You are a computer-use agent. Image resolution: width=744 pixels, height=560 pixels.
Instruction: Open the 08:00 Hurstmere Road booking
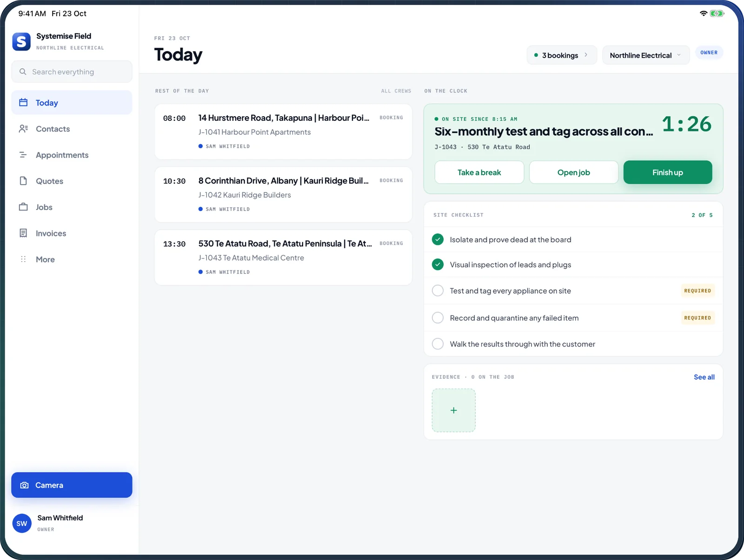[x=283, y=132]
